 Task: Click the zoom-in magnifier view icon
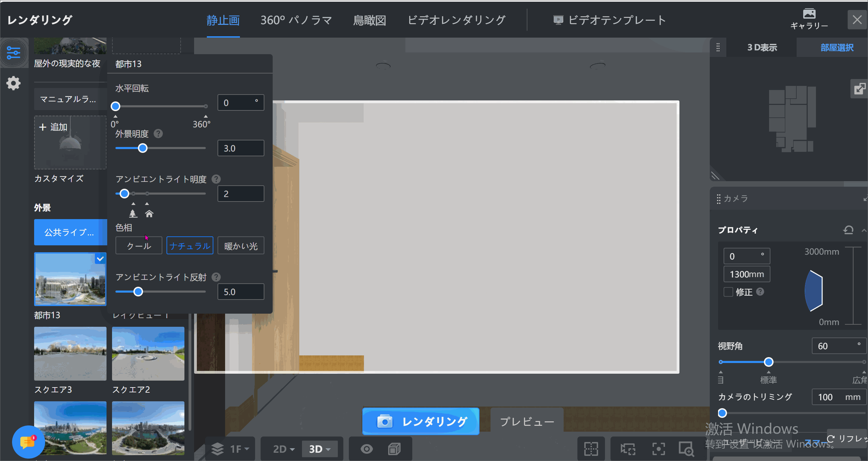(686, 449)
